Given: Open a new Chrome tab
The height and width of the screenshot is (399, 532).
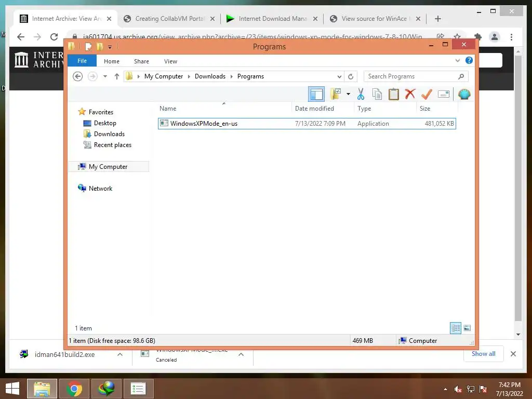Looking at the screenshot, I should [437, 19].
